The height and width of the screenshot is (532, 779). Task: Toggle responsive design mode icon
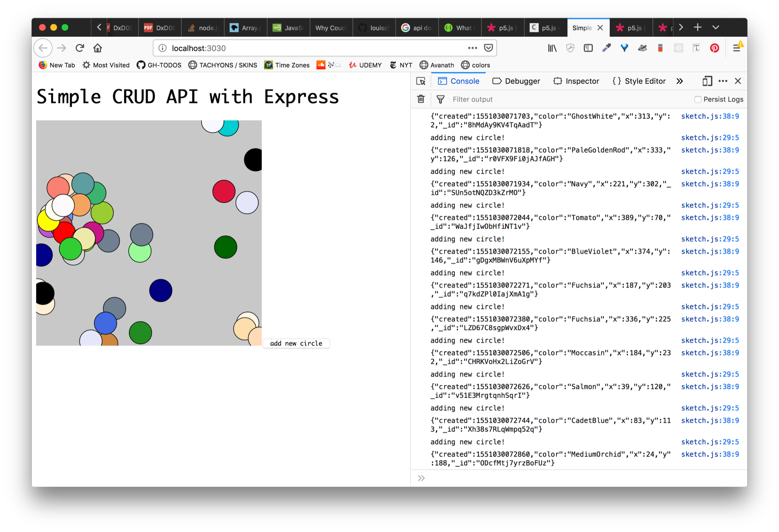point(707,81)
